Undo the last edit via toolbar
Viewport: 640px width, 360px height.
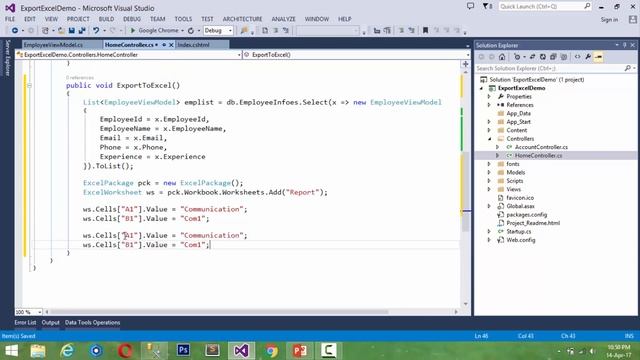coord(96,31)
